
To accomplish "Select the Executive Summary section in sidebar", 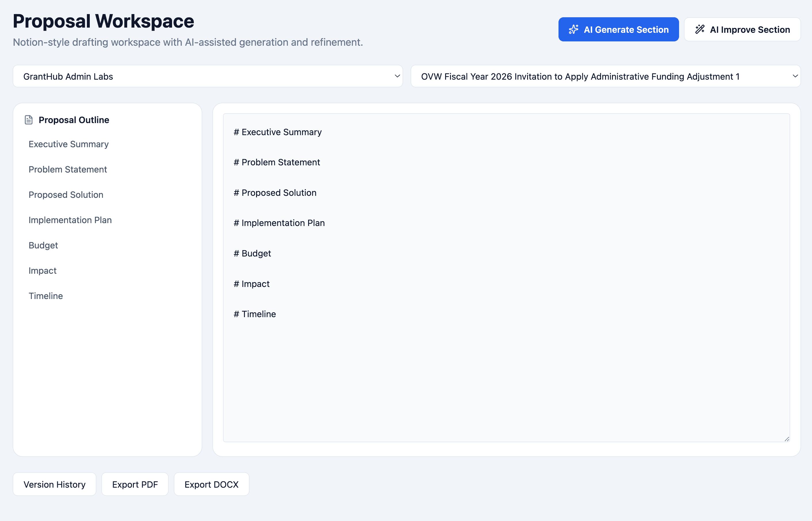I will point(68,144).
